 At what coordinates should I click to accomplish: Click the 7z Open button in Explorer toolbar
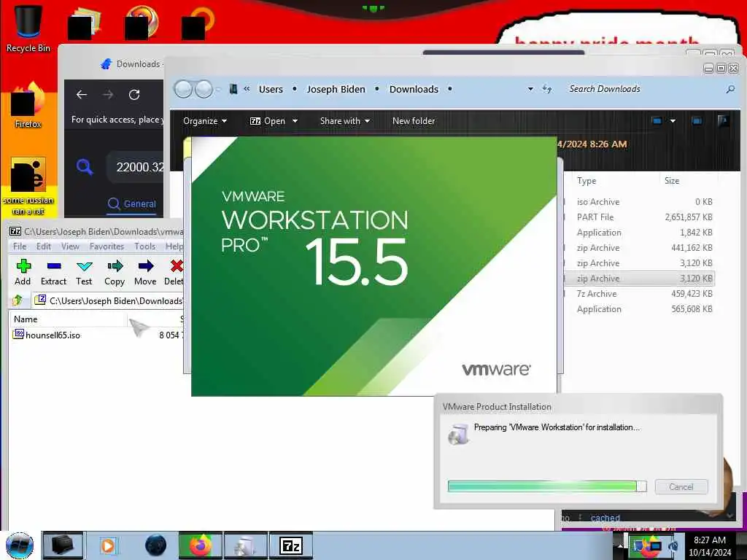268,121
